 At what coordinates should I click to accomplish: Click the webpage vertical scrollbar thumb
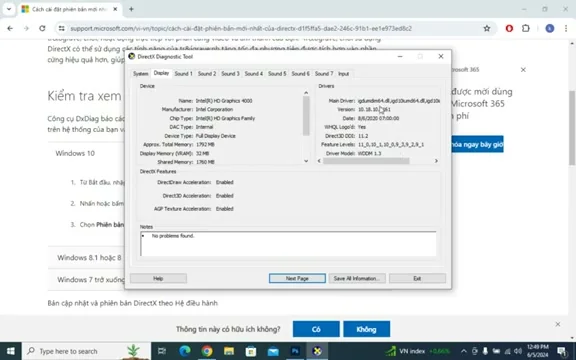572,127
